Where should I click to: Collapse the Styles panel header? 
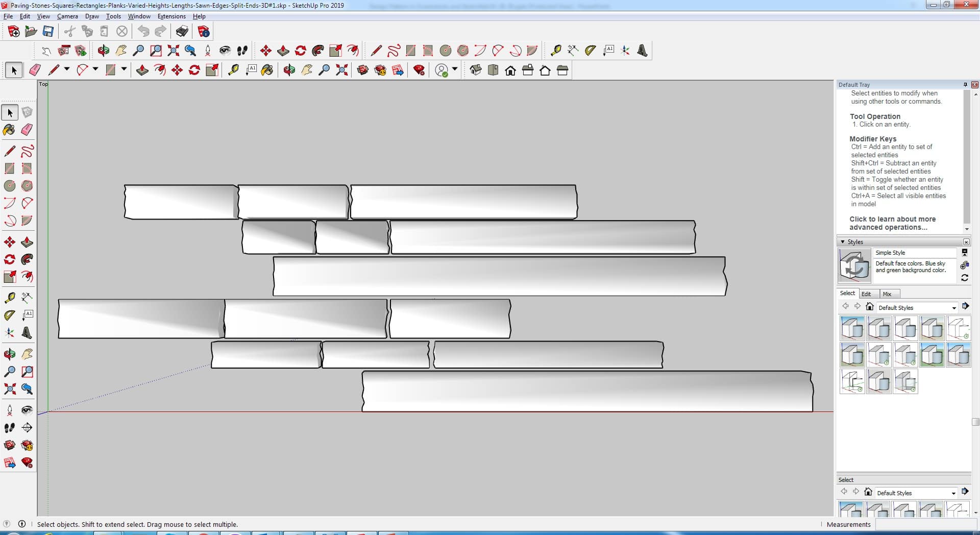pyautogui.click(x=842, y=242)
